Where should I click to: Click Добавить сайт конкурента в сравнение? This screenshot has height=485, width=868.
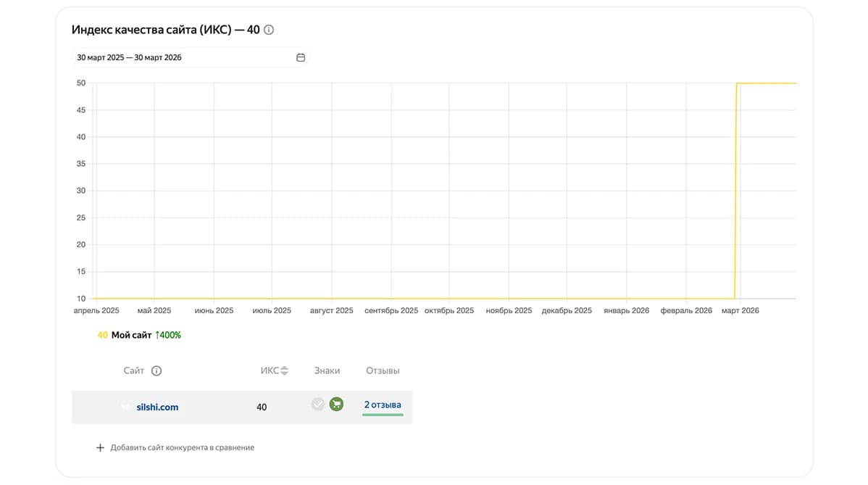pyautogui.click(x=182, y=447)
